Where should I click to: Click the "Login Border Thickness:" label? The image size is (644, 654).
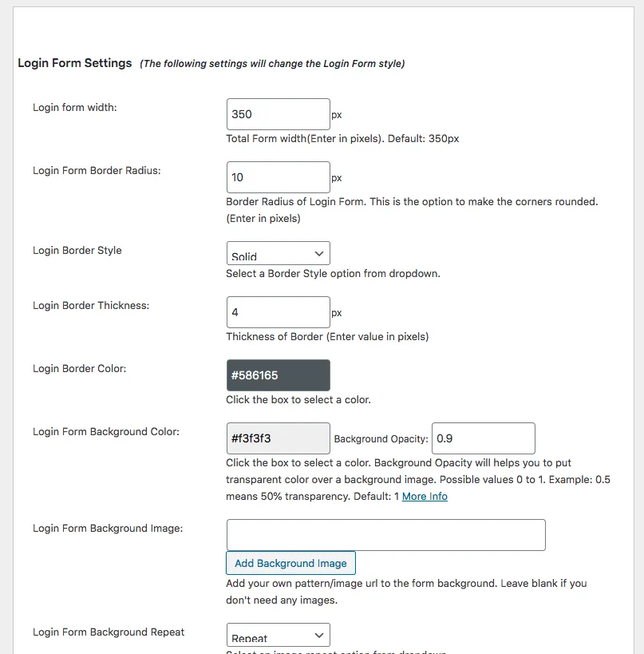click(x=91, y=306)
